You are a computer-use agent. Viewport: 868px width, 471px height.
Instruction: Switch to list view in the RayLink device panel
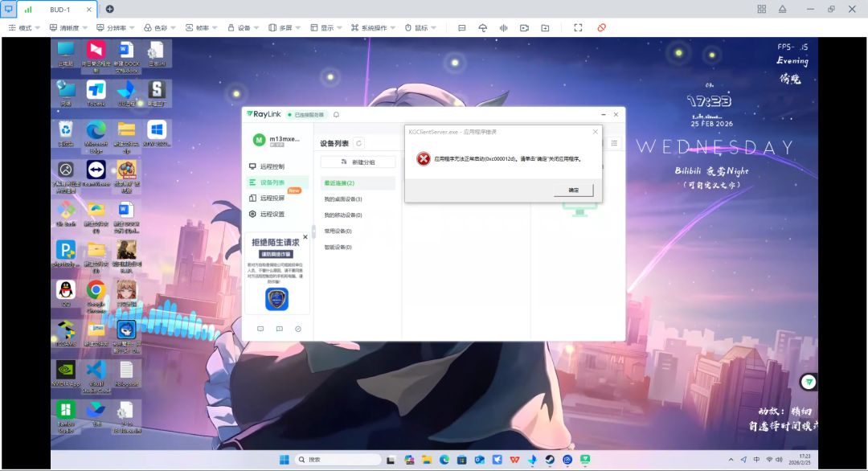[614, 143]
